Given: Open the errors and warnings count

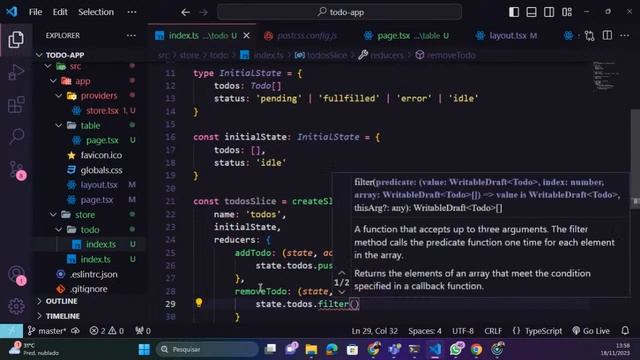Looking at the screenshot, I should point(107,331).
